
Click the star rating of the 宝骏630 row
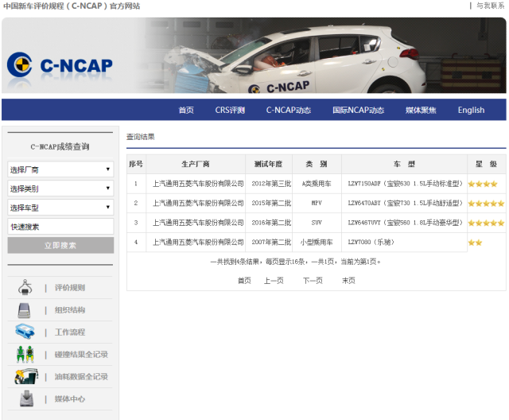(483, 184)
